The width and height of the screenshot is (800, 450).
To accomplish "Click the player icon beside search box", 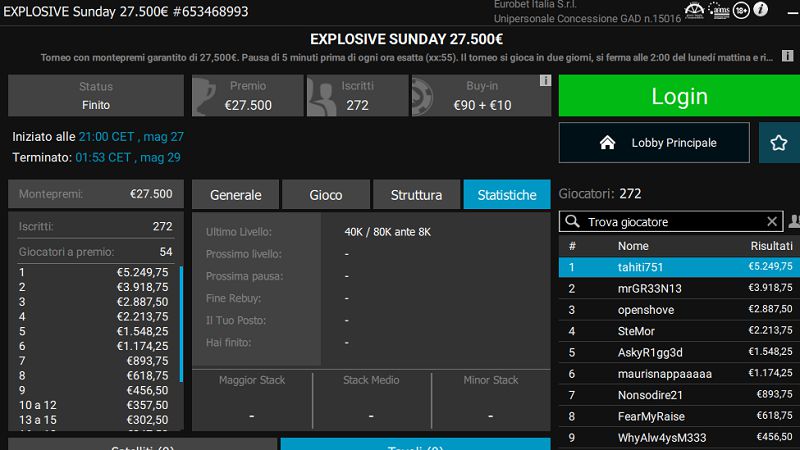I will 794,221.
